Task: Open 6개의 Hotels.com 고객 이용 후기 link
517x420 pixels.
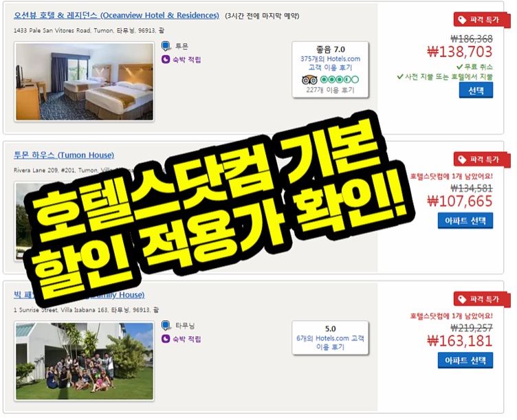Action: coord(330,342)
